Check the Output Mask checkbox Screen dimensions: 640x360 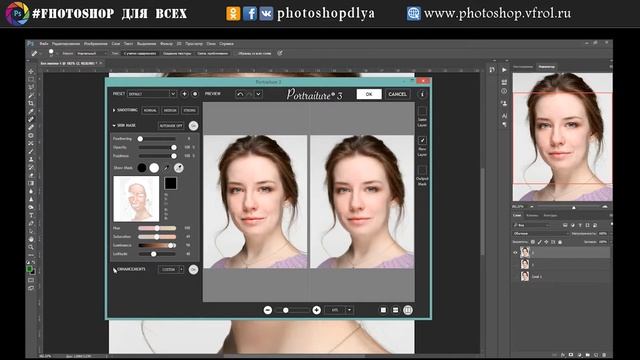[x=422, y=170]
